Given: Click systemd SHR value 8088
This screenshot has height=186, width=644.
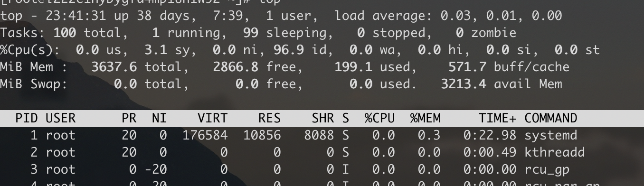Looking at the screenshot, I should (x=319, y=136).
